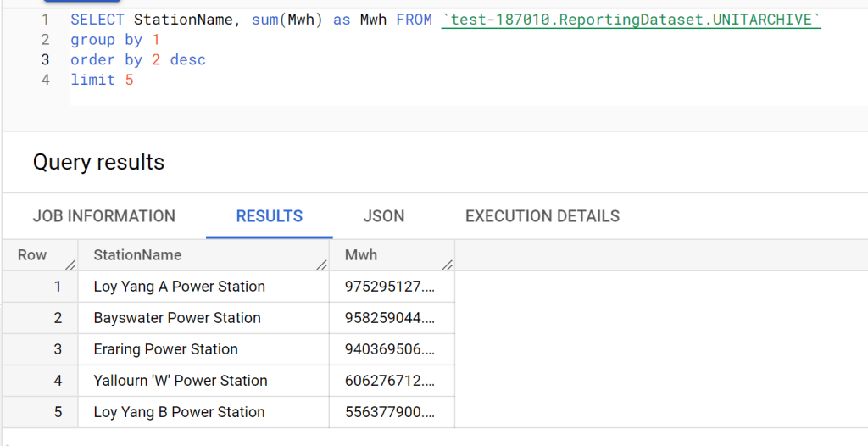Place cursor on the SELECT keyword
The height and width of the screenshot is (446, 868).
(x=97, y=20)
